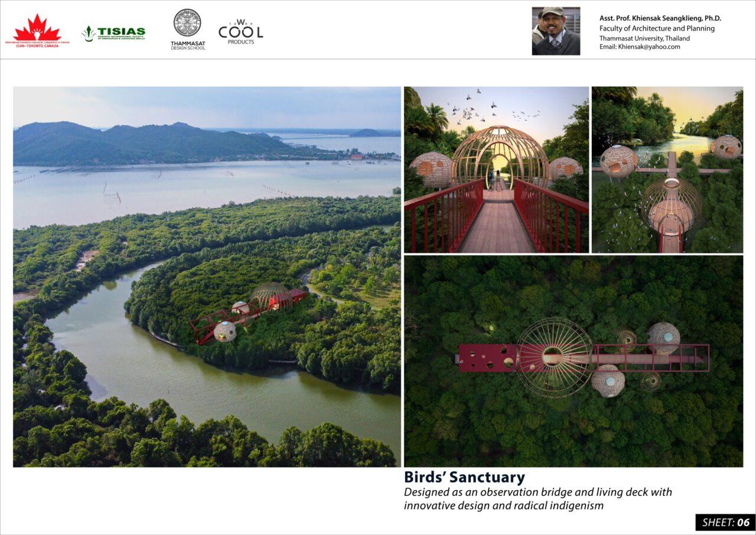This screenshot has width=756, height=535.
Task: Click the Khiensak@yahoo.com email address
Action: pyautogui.click(x=649, y=47)
